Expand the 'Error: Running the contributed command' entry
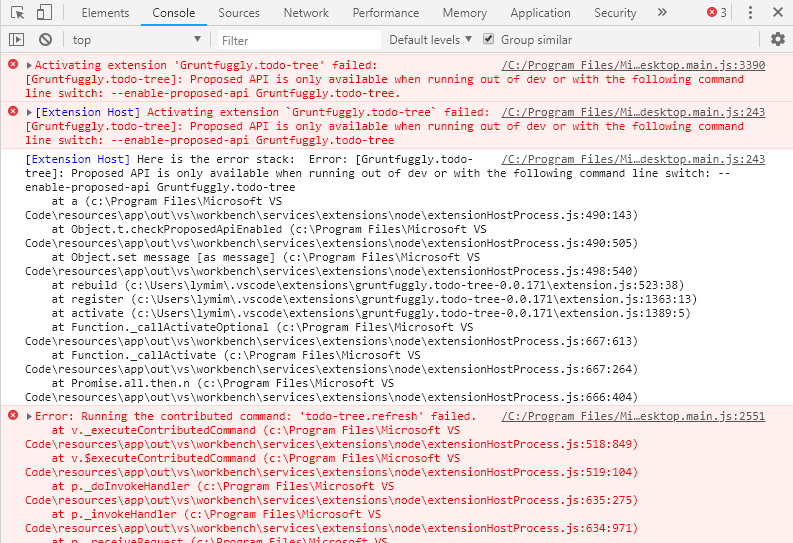Image resolution: width=793 pixels, height=543 pixels. pos(29,417)
